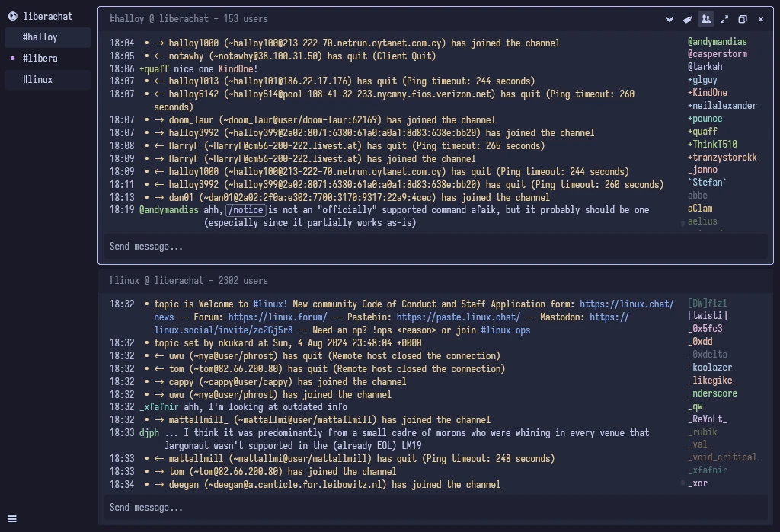Select _ReVoLt_ in the #linux user list
780x532 pixels.
point(708,419)
